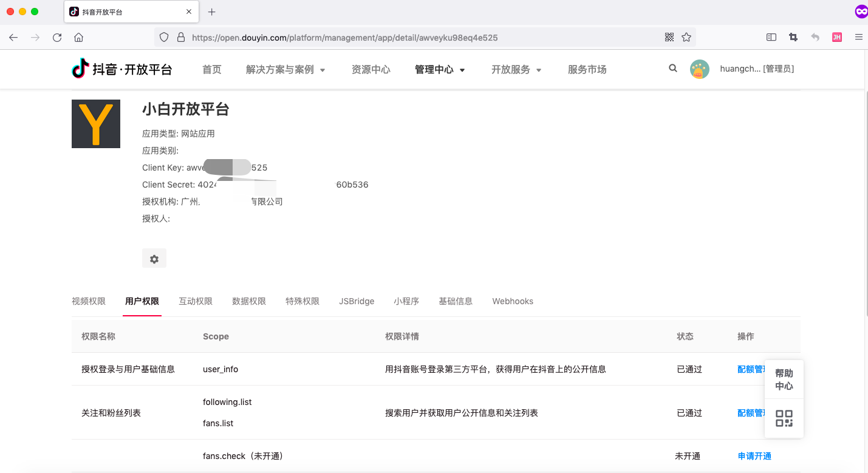Click the browser back arrow
This screenshot has height=473, width=868.
click(x=13, y=37)
